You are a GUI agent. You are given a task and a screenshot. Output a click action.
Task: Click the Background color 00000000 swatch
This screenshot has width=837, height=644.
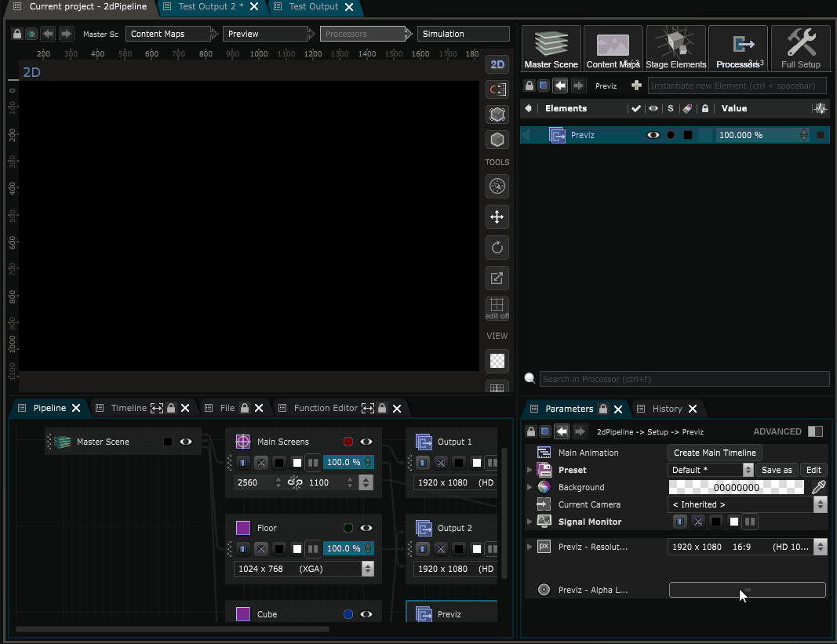[737, 487]
